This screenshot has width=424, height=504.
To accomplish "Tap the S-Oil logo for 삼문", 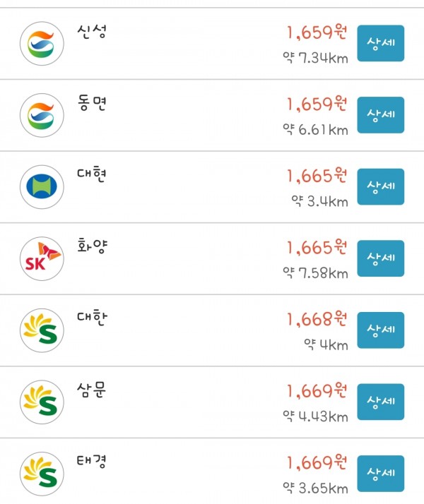I will pos(42,402).
